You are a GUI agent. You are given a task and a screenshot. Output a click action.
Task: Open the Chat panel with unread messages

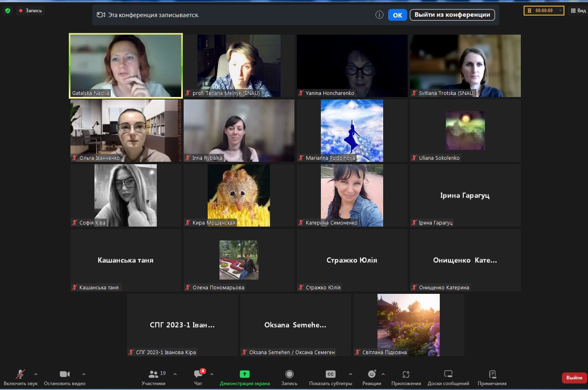pos(198,374)
